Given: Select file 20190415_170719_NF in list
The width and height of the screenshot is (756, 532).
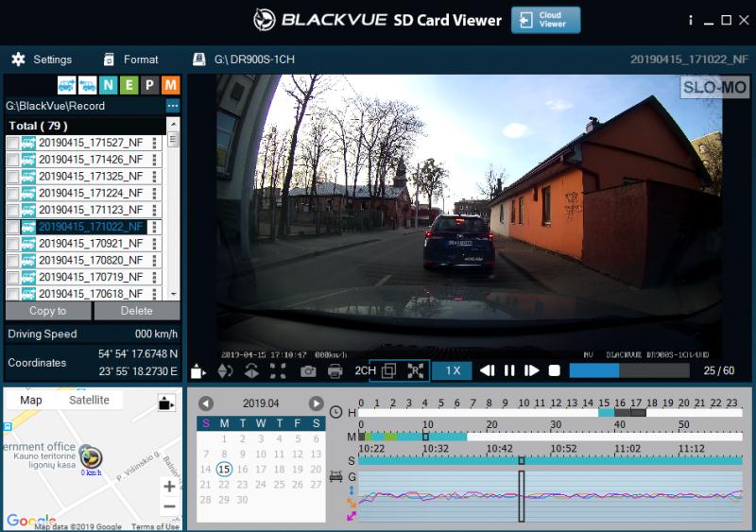Looking at the screenshot, I should (x=91, y=277).
